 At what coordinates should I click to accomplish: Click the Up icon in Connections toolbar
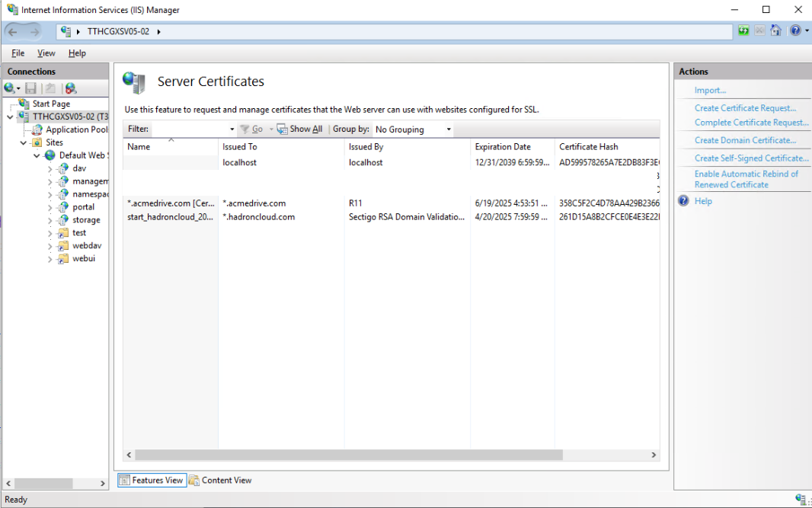coord(50,88)
